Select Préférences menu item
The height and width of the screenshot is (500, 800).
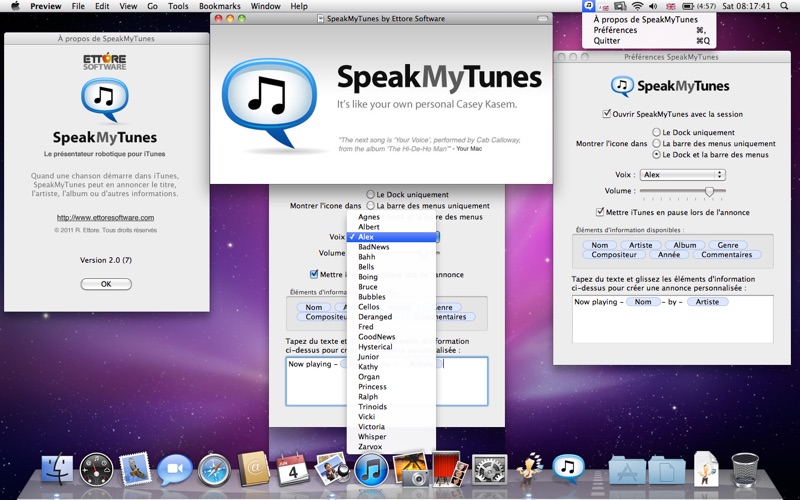[x=649, y=30]
